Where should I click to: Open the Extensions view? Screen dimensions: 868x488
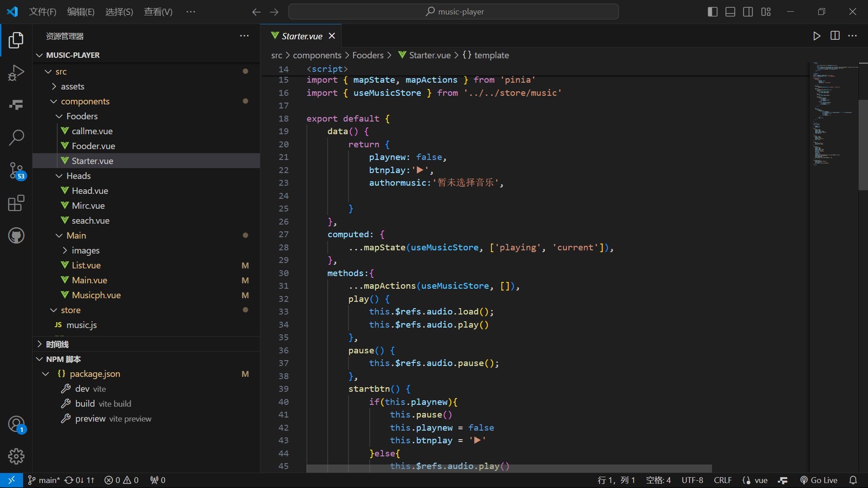[x=16, y=203]
